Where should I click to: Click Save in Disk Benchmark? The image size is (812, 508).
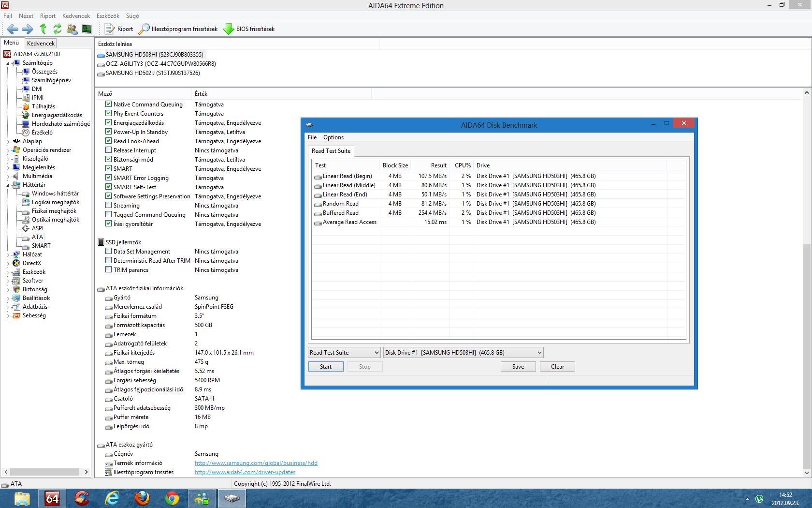(x=518, y=367)
